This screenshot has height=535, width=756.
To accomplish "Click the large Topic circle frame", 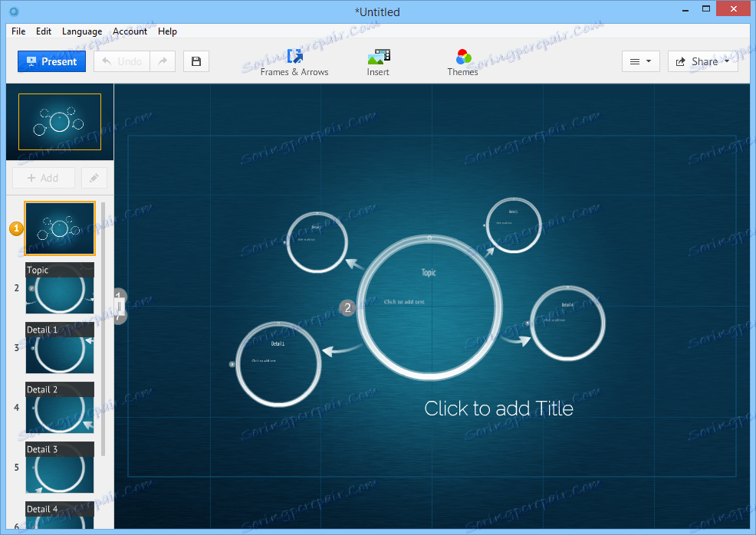I will 429,308.
